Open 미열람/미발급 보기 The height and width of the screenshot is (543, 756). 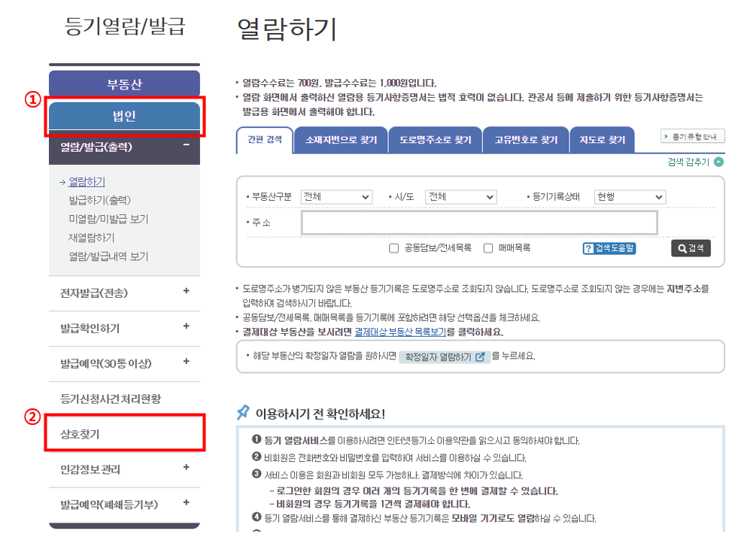pyautogui.click(x=108, y=219)
